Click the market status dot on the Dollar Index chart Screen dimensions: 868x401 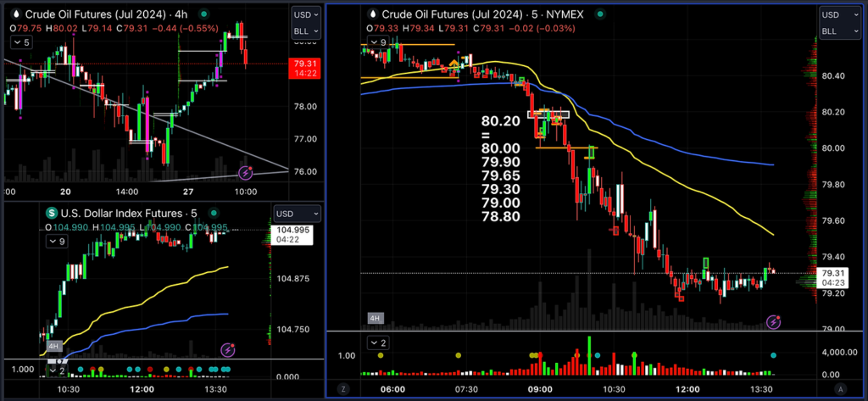[215, 214]
